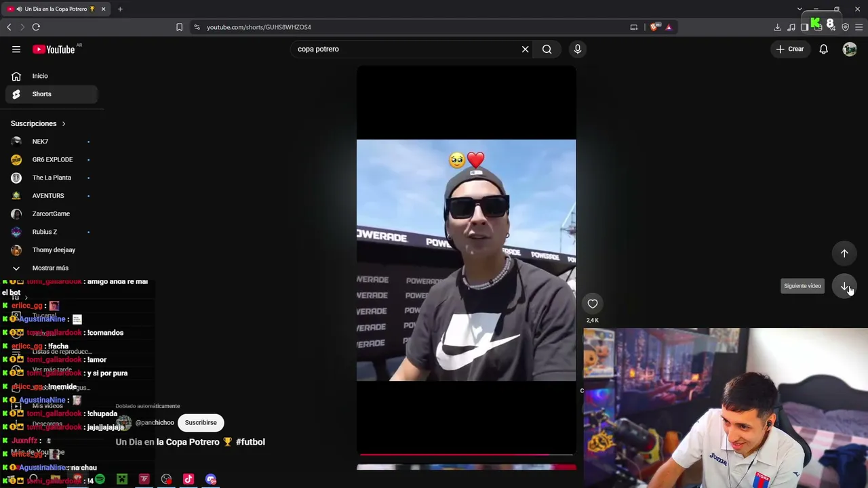This screenshot has height=488, width=868.
Task: Open the NEK7 subscription channel
Action: click(x=52, y=142)
